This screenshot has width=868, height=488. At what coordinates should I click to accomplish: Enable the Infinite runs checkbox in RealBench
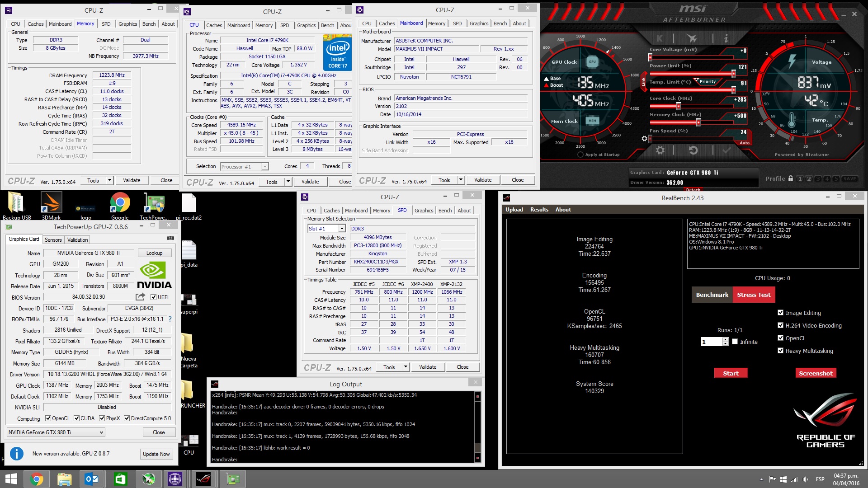[735, 342]
